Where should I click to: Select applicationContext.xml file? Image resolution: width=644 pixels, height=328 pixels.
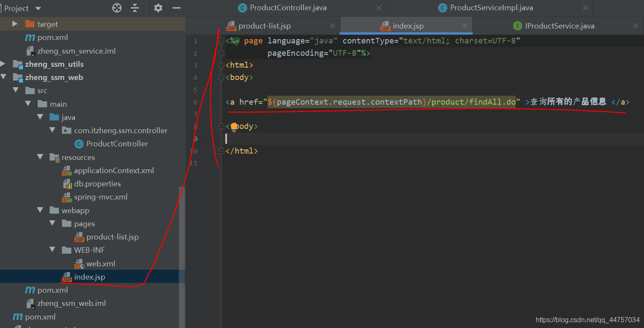(x=114, y=171)
